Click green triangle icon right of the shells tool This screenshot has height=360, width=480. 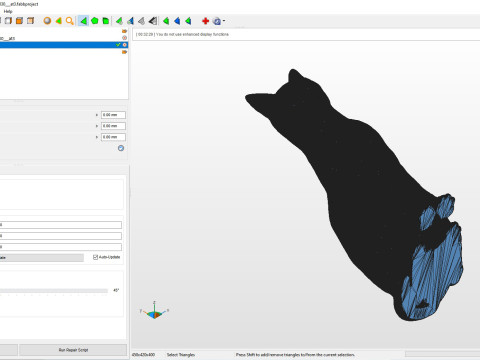119,21
